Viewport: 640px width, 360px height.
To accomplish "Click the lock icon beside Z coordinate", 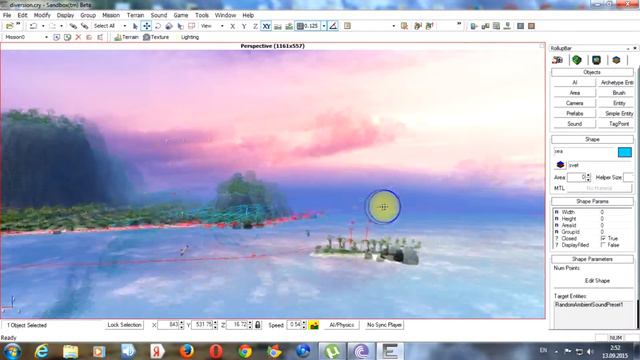I will point(258,325).
